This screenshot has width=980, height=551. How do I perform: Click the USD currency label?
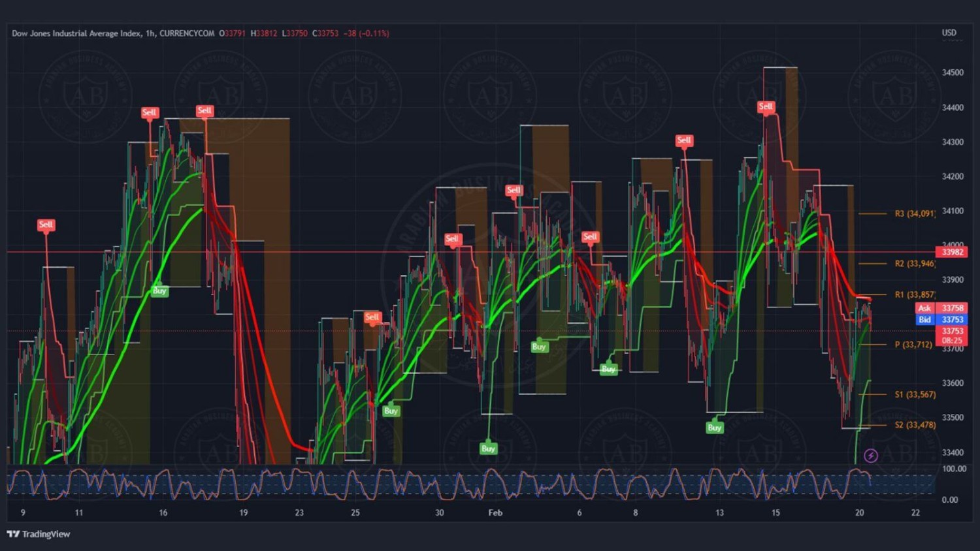click(x=949, y=33)
